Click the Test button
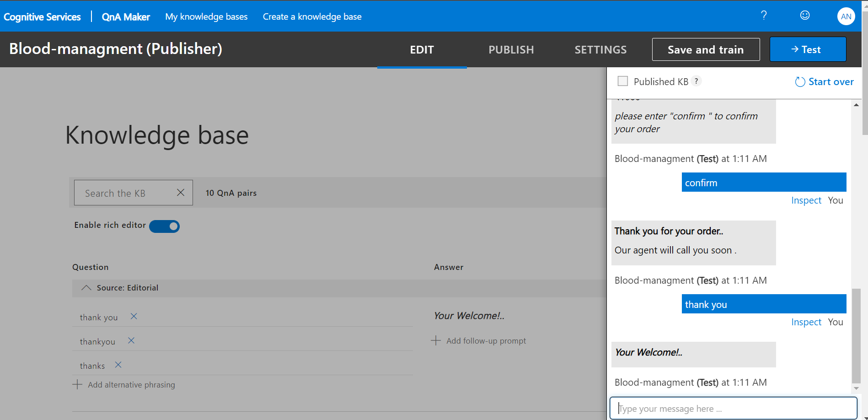The image size is (868, 420). tap(808, 49)
